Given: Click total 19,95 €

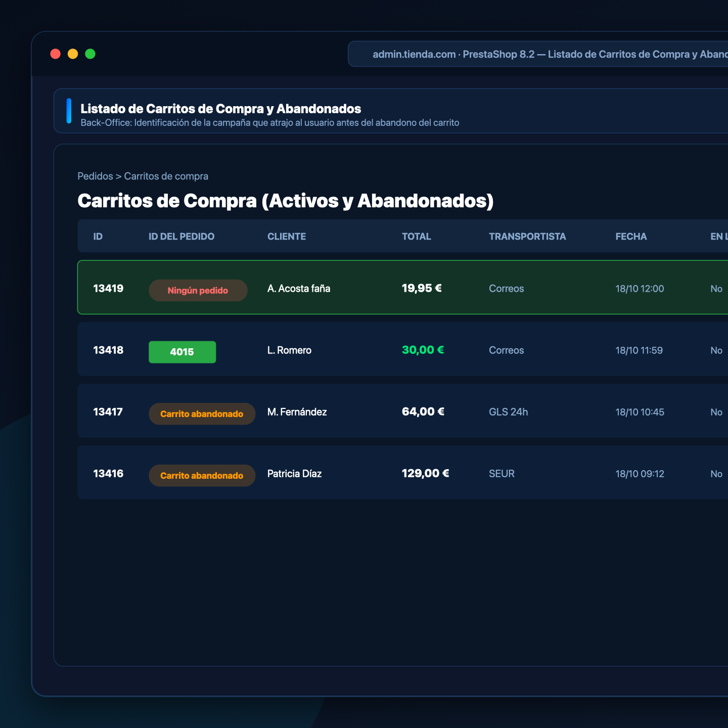Looking at the screenshot, I should [422, 289].
